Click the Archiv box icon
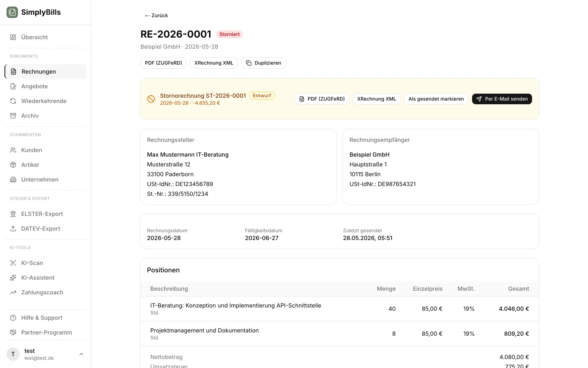Viewport: 588px width, 368px height. [13, 116]
